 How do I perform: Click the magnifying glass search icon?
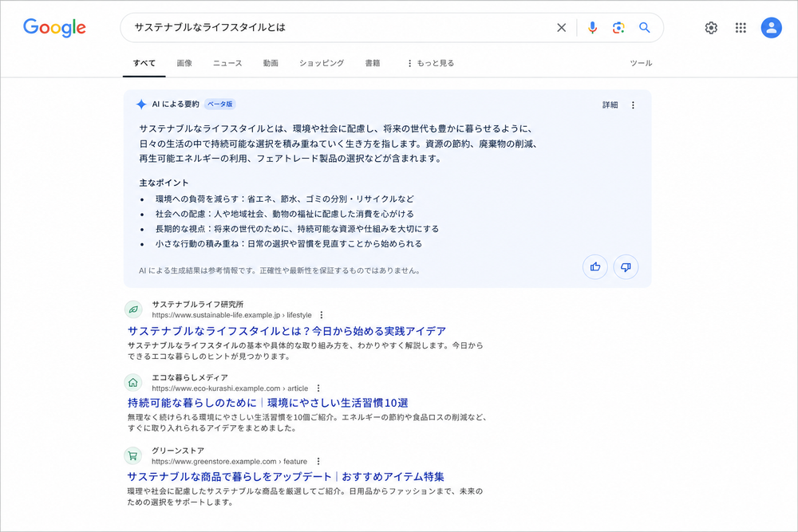[x=644, y=27]
